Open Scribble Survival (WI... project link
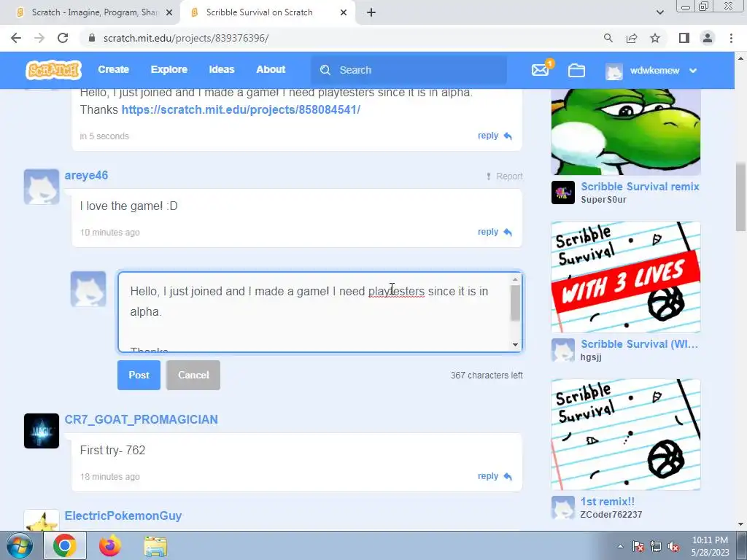 (x=639, y=344)
